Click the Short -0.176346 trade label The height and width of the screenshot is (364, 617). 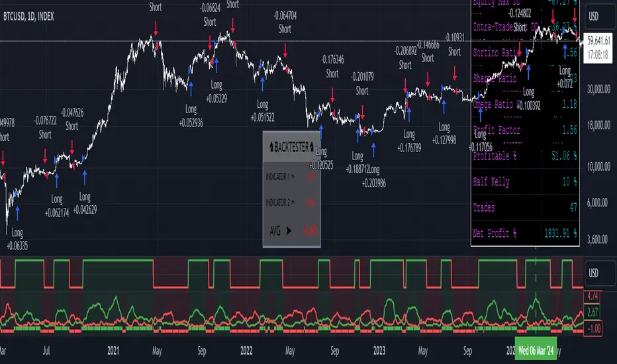click(x=332, y=66)
